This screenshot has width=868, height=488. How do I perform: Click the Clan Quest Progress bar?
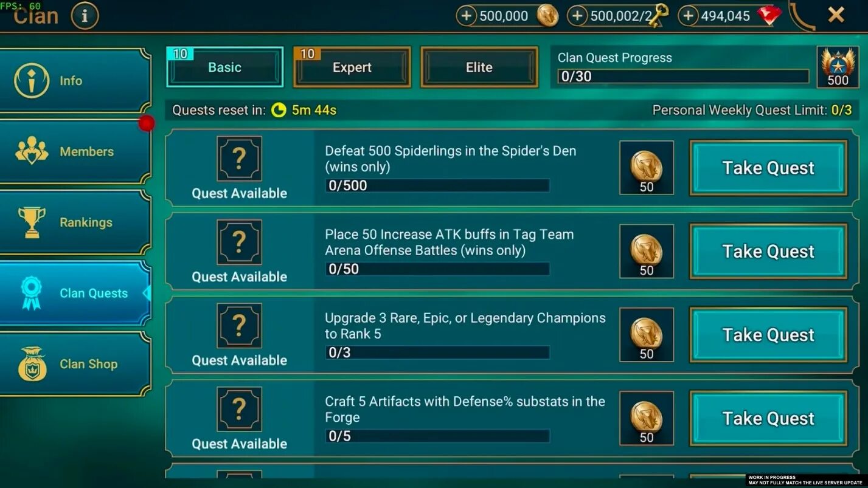coord(683,76)
